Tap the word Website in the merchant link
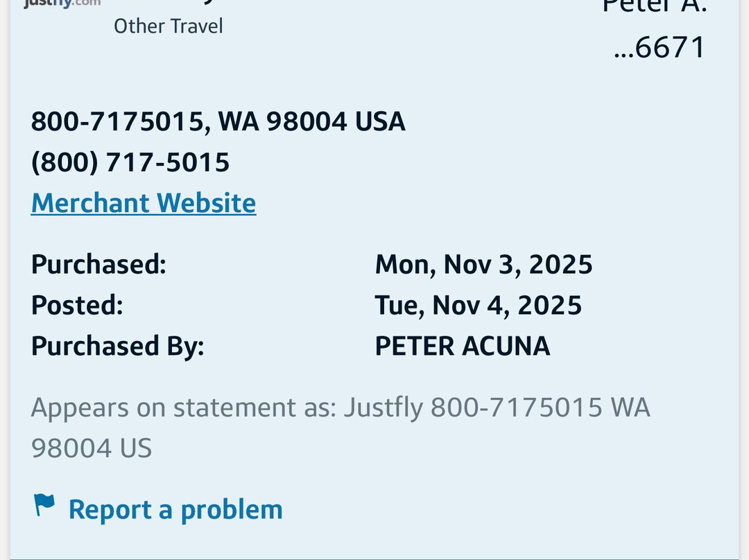This screenshot has width=749, height=560. 206,203
